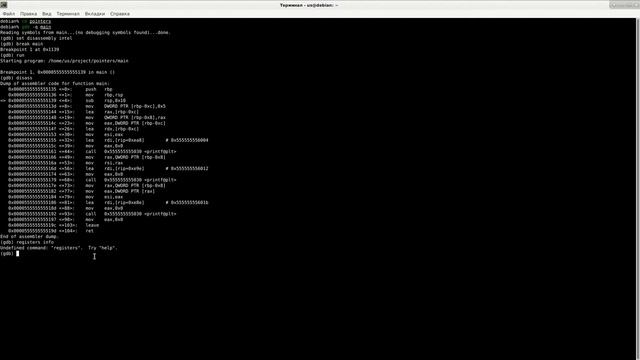Click the 'mov QWORD PTR [rbp-0x8],rax' line
Viewport: 640px width, 360px height.
pyautogui.click(x=87, y=118)
